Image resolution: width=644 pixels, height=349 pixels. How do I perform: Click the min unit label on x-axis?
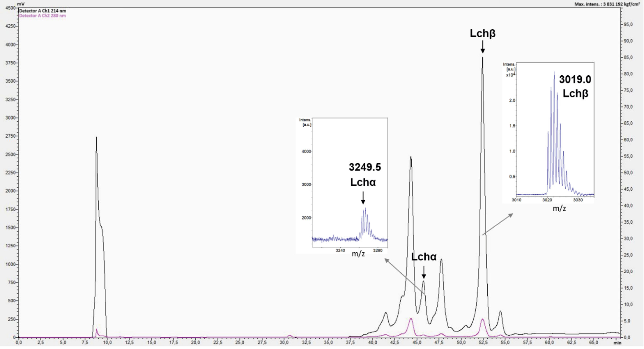pyautogui.click(x=617, y=343)
